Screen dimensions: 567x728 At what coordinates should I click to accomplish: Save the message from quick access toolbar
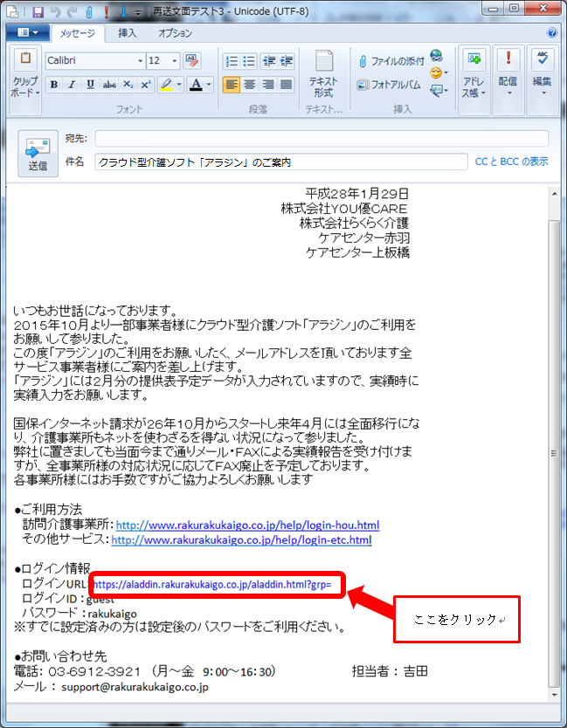pyautogui.click(x=38, y=12)
